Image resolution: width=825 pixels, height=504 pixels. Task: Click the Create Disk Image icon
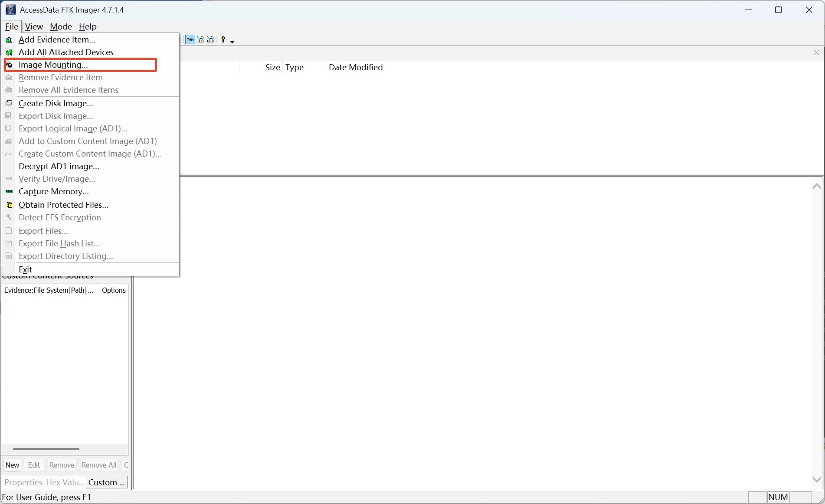click(9, 104)
